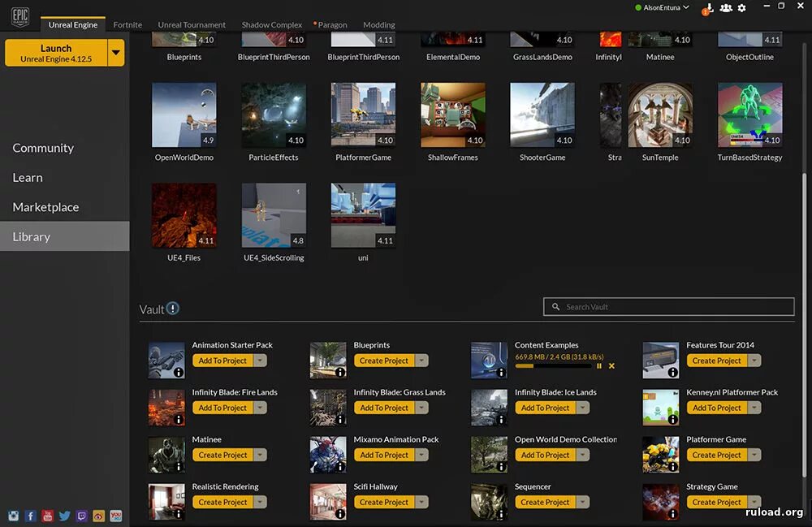Expand dropdown next to Blueprints Create Project

click(x=422, y=361)
